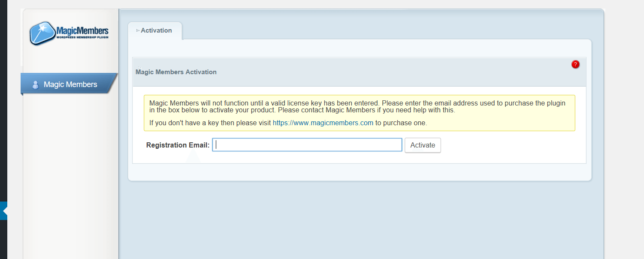Click the dark collapsed admin strip on far left
Screen dimensions: 644x259
[6, 129]
